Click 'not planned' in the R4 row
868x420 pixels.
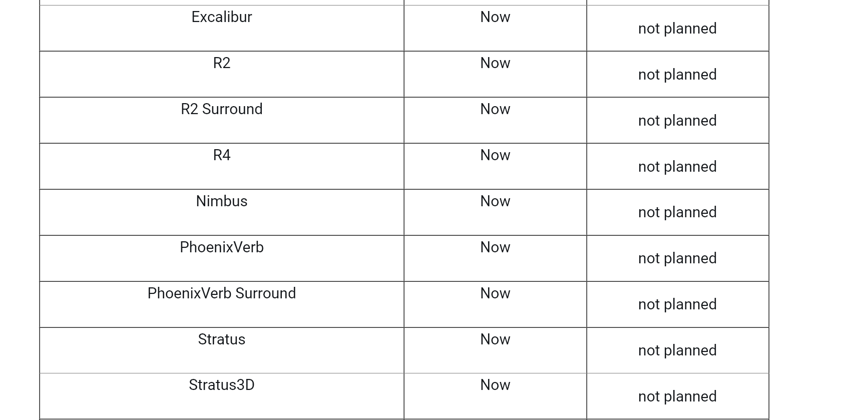click(x=677, y=167)
